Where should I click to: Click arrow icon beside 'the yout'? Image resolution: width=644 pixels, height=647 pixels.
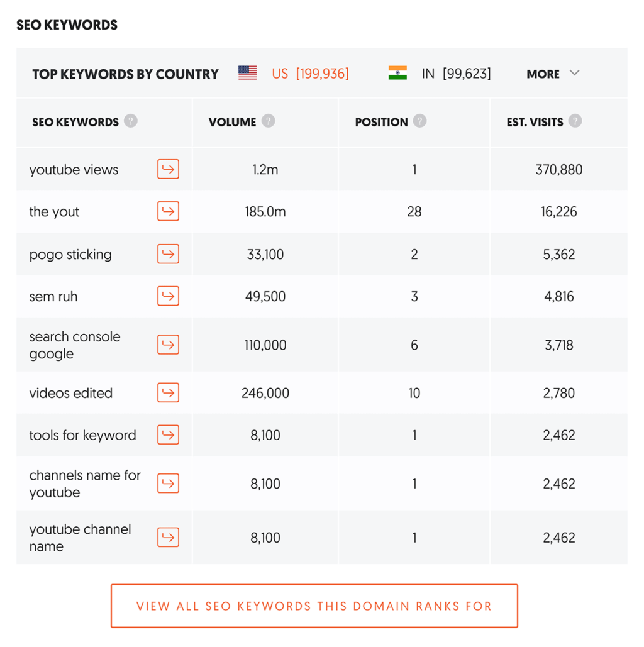pyautogui.click(x=168, y=211)
